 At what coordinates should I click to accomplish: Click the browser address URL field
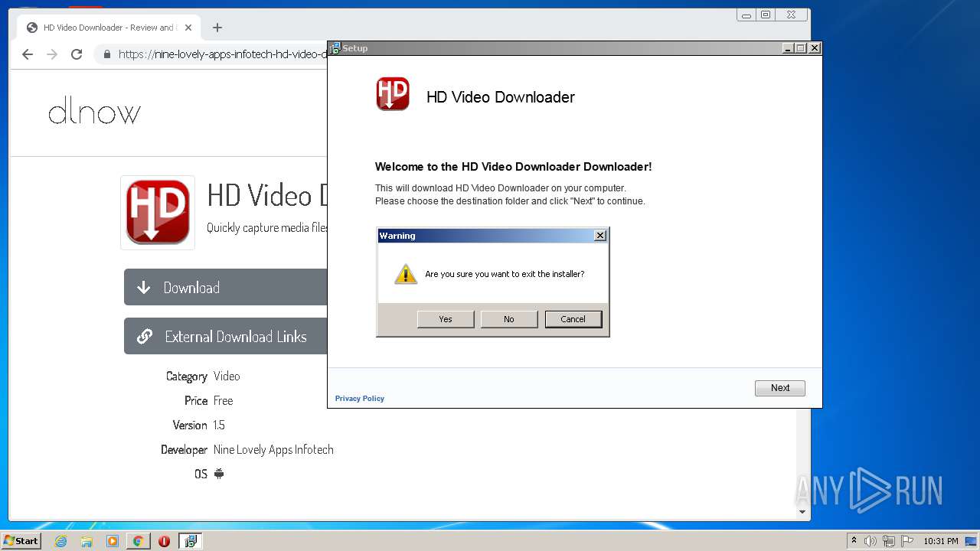[x=222, y=54]
